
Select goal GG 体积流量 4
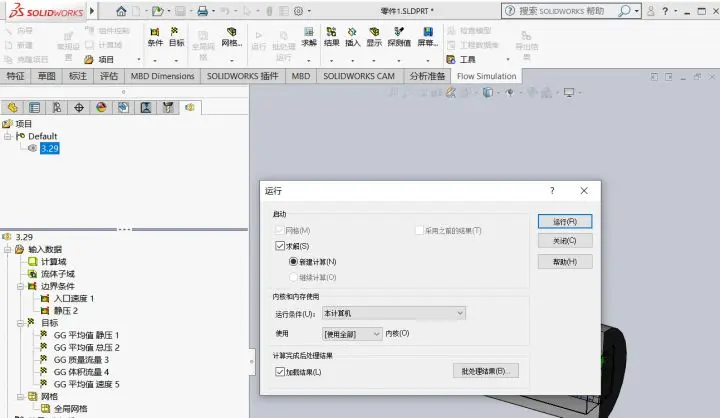pos(81,372)
